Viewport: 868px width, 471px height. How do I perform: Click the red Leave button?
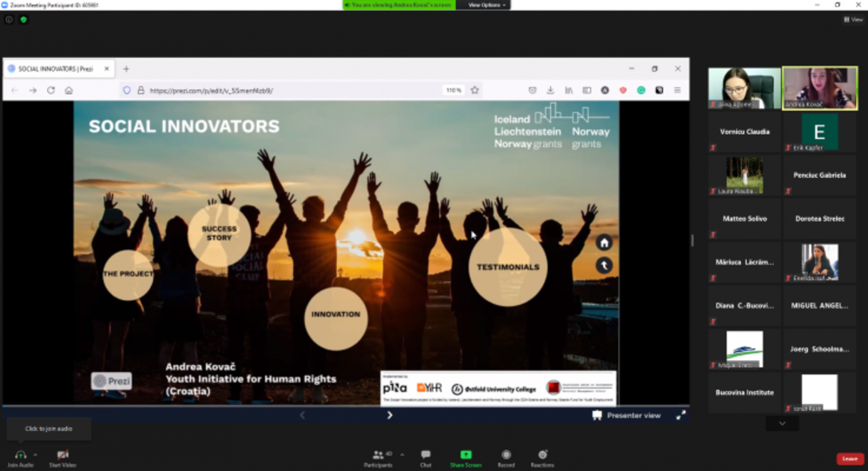(x=850, y=458)
